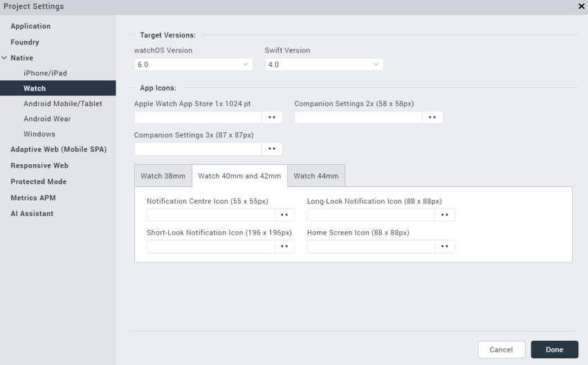Image resolution: width=588 pixels, height=365 pixels.
Task: Browse for Companion Settings 3x icon
Action: pyautogui.click(x=272, y=149)
